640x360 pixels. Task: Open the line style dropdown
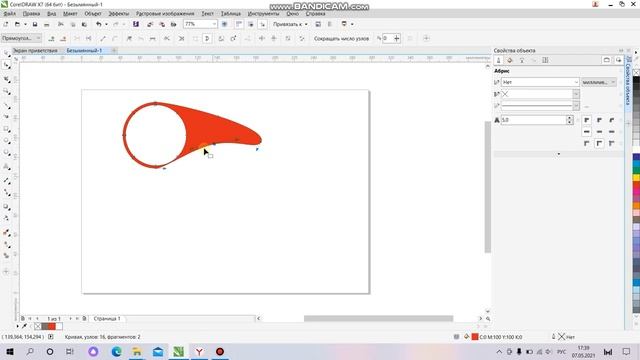point(576,106)
